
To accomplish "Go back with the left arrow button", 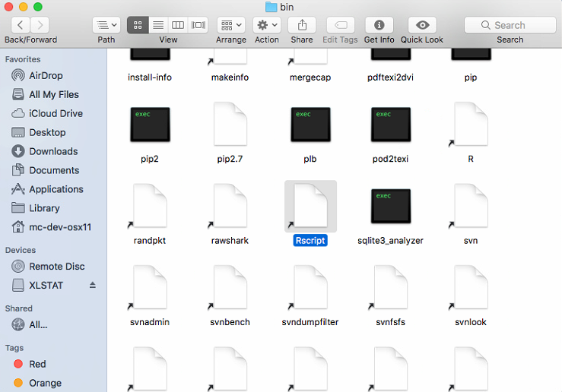I will (x=19, y=25).
